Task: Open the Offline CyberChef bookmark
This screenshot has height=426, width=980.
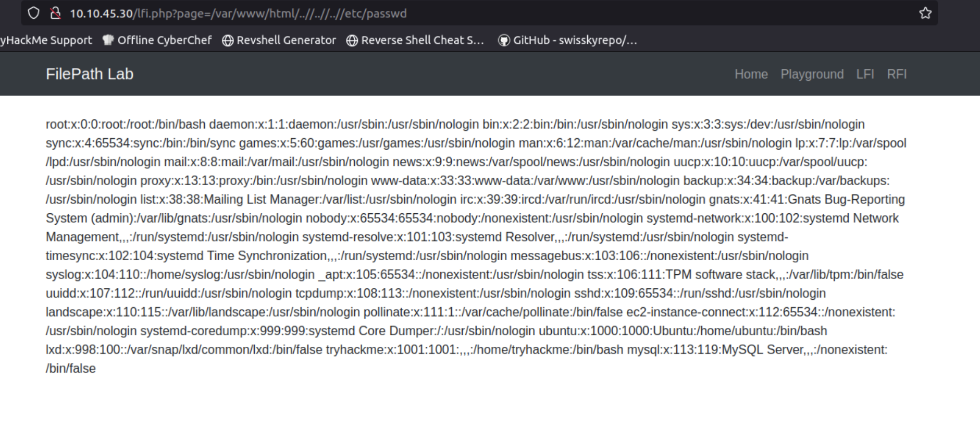Action: coord(157,40)
